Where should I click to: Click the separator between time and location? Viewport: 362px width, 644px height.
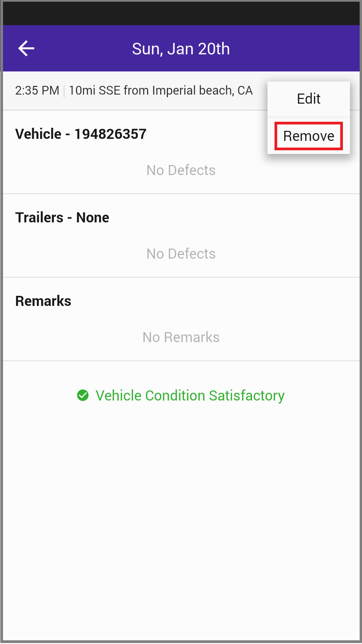pyautogui.click(x=64, y=91)
